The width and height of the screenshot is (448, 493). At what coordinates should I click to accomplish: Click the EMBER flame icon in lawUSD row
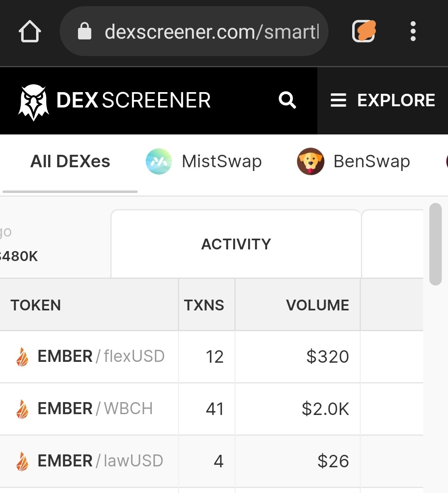[x=22, y=461]
